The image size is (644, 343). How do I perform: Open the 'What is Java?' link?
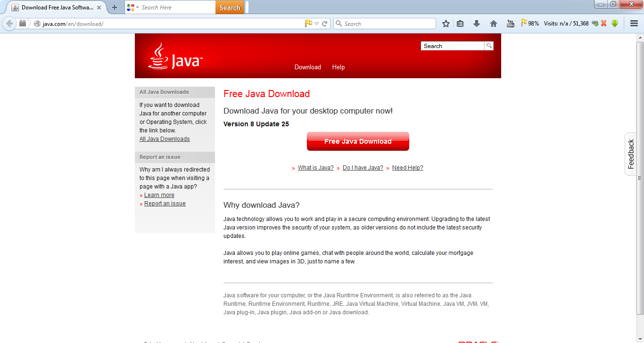(x=316, y=168)
